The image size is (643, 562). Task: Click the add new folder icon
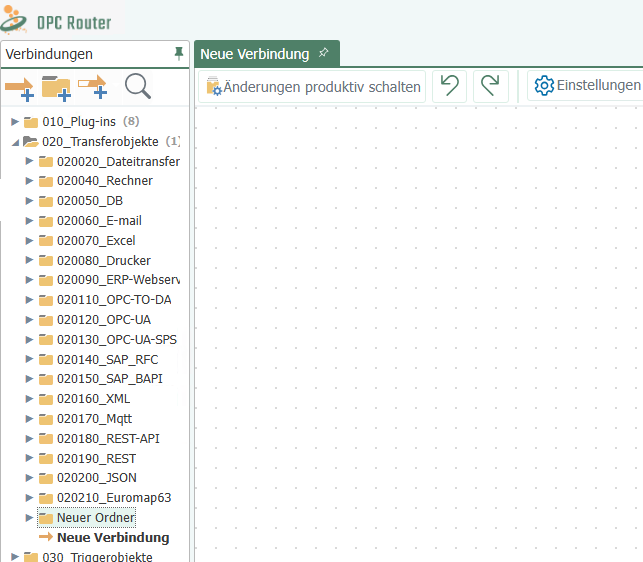pyautogui.click(x=56, y=88)
